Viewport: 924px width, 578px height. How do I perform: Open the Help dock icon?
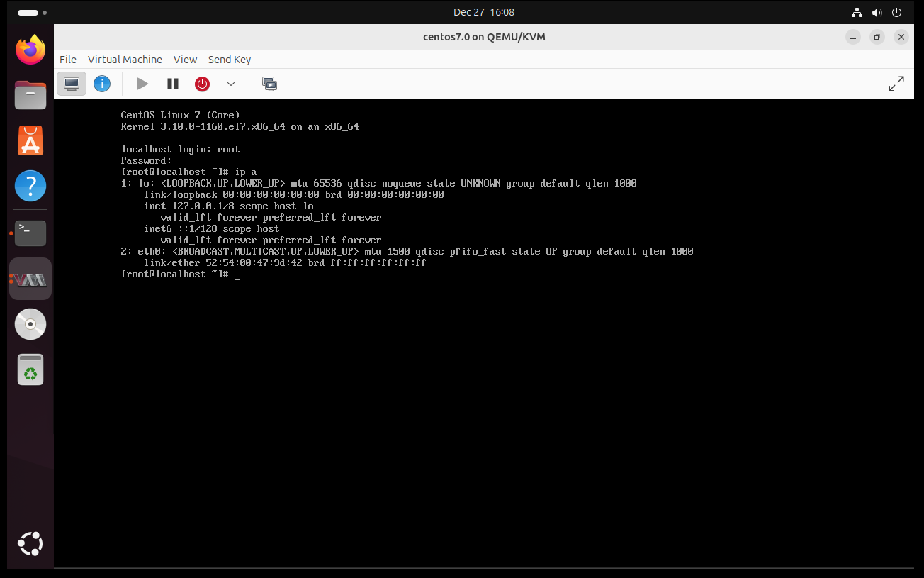(x=30, y=186)
